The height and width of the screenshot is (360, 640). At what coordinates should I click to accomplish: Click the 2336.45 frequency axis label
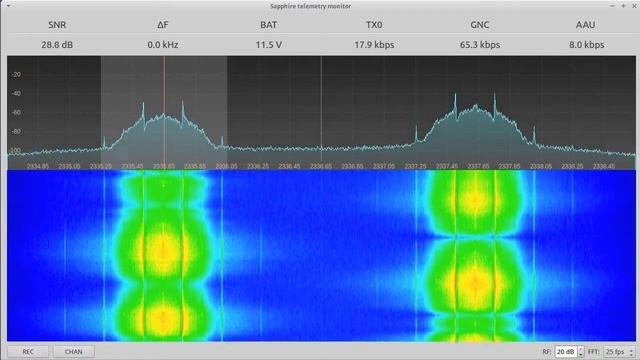coord(289,167)
